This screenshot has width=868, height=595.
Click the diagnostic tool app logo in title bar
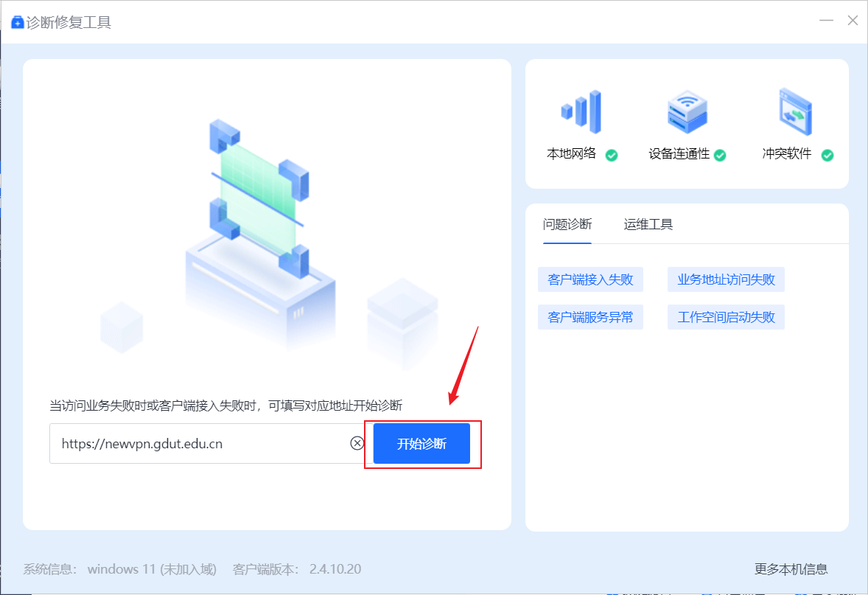coord(18,22)
